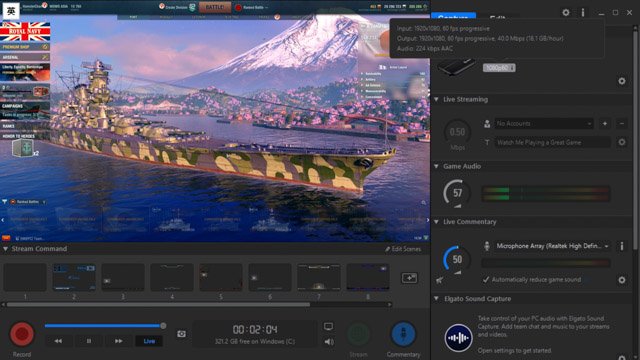Image resolution: width=640 pixels, height=360 pixels.
Task: Click the info icon in the title bar
Action: click(x=583, y=13)
